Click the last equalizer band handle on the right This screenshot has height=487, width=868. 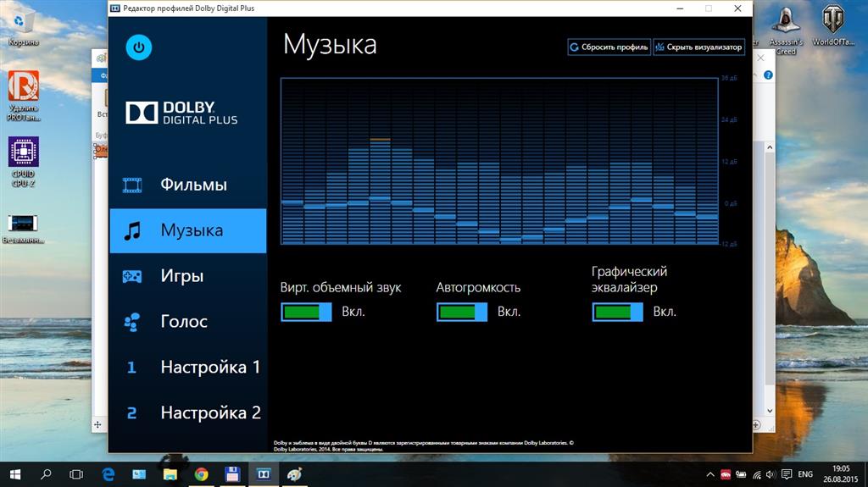tap(707, 217)
